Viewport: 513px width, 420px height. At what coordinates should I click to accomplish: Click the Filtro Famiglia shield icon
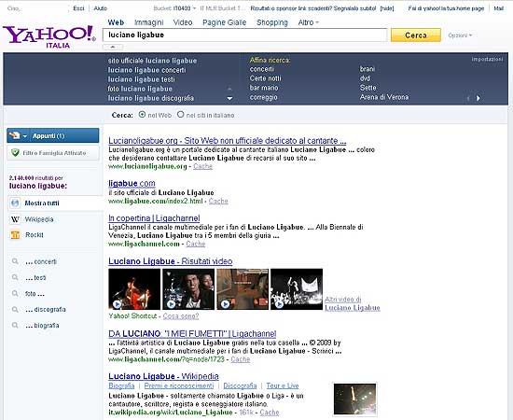coord(15,153)
